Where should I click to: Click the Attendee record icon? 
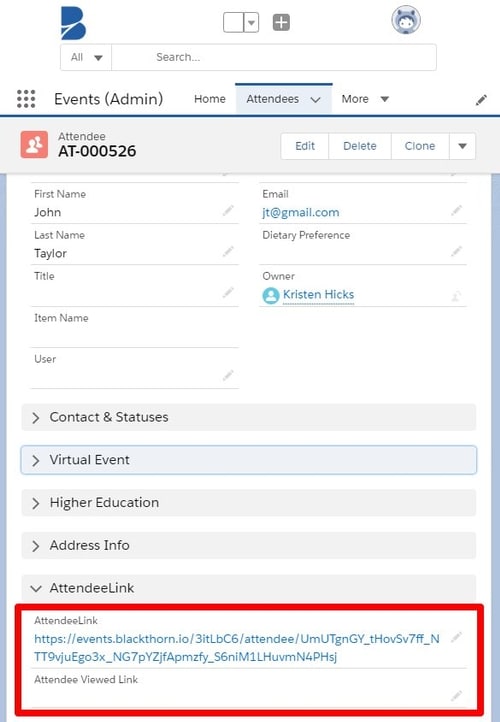[34, 145]
